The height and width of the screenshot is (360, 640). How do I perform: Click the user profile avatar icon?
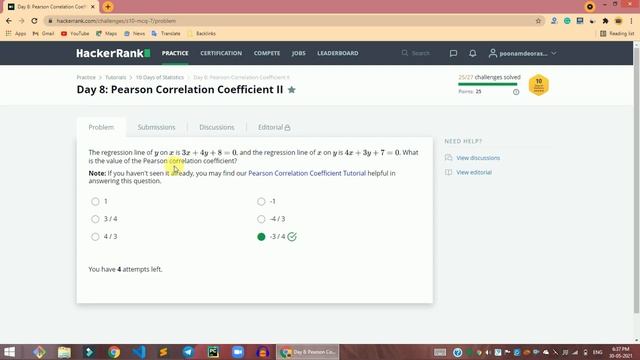[x=493, y=53]
